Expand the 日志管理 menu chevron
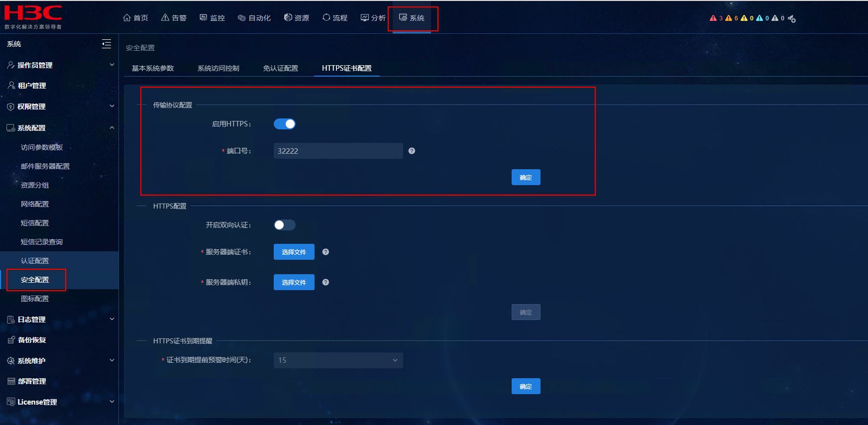Viewport: 868px width, 425px height. point(112,319)
